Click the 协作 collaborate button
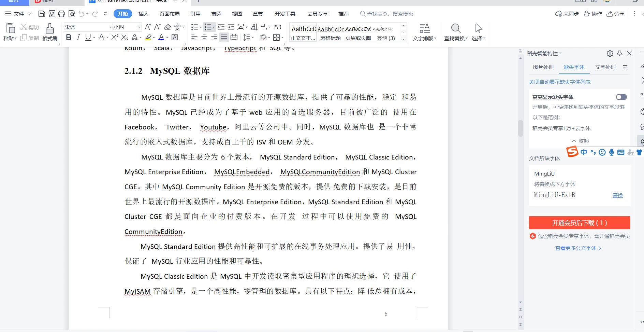Viewport: 644px width, 332px height. click(x=593, y=14)
